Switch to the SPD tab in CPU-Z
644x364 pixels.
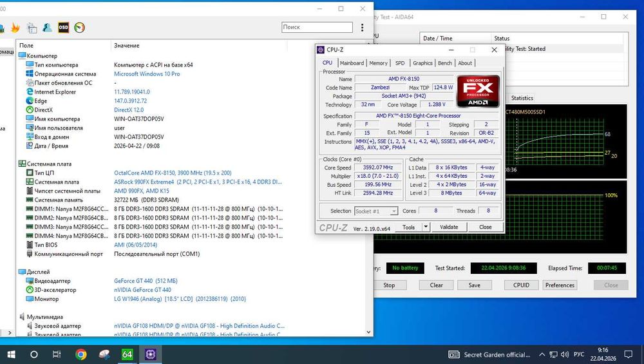(x=400, y=63)
